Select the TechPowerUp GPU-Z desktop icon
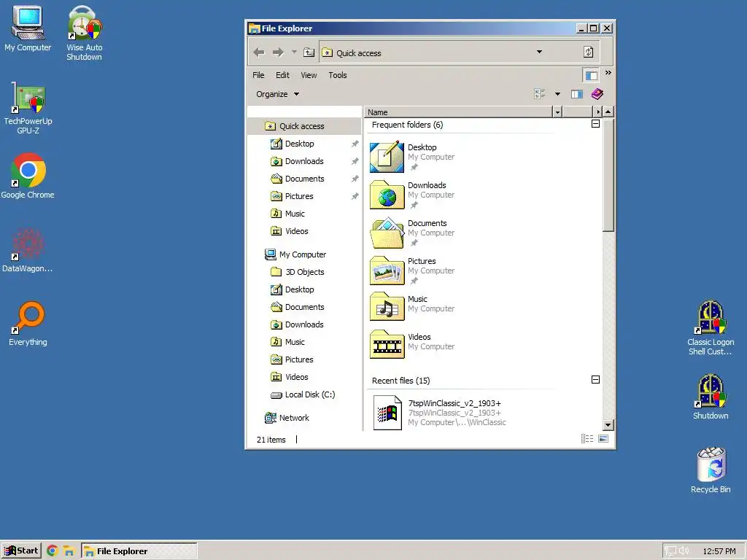This screenshot has width=747, height=560. pyautogui.click(x=28, y=108)
